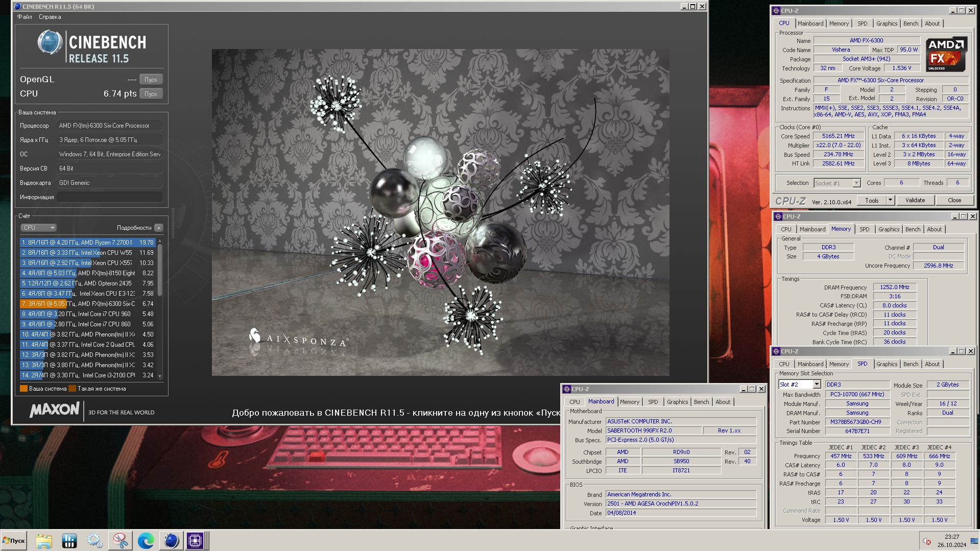Click the Close button in CPU-Z

[954, 200]
